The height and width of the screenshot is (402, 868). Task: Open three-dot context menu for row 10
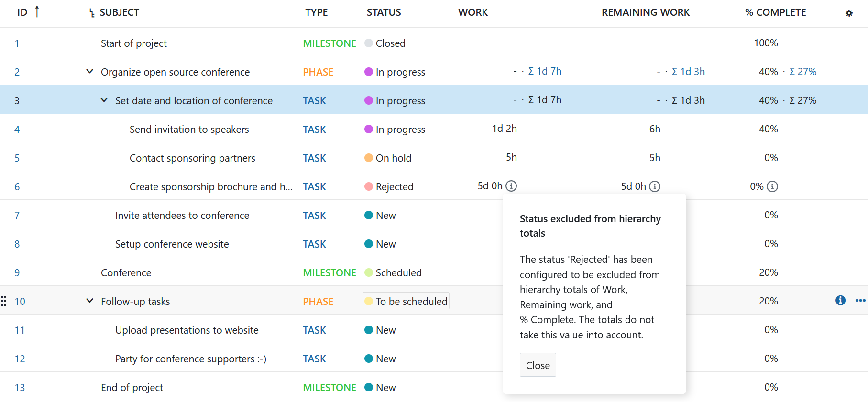pyautogui.click(x=860, y=301)
